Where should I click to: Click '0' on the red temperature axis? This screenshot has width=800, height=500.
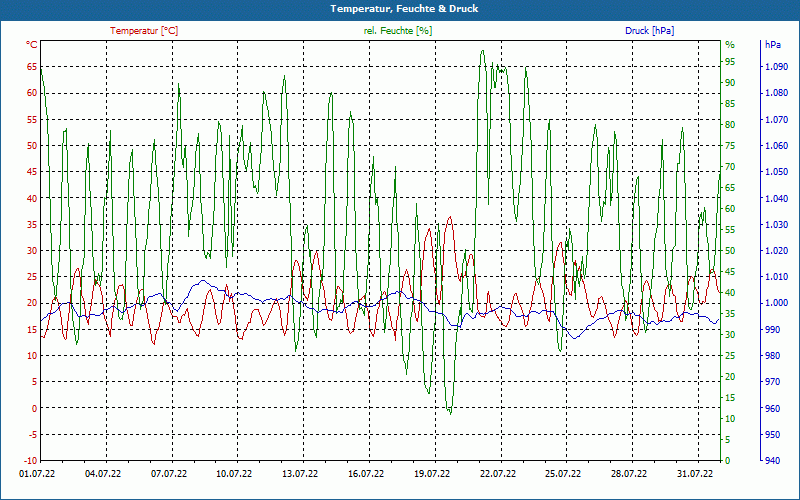(x=35, y=408)
